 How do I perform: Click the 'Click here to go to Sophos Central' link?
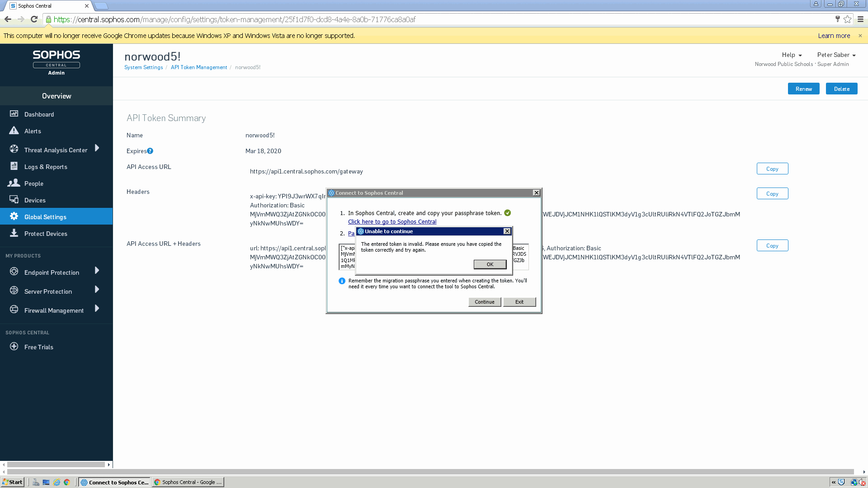point(392,222)
